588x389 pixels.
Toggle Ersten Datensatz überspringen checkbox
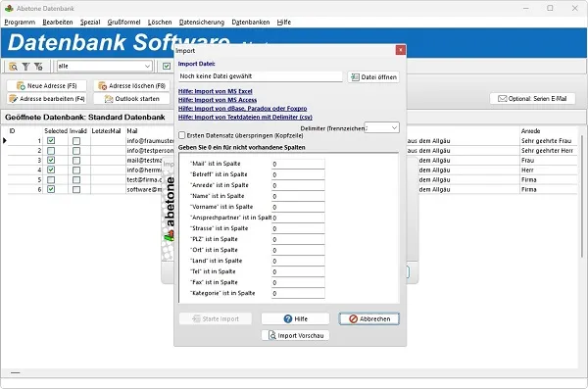tap(182, 135)
